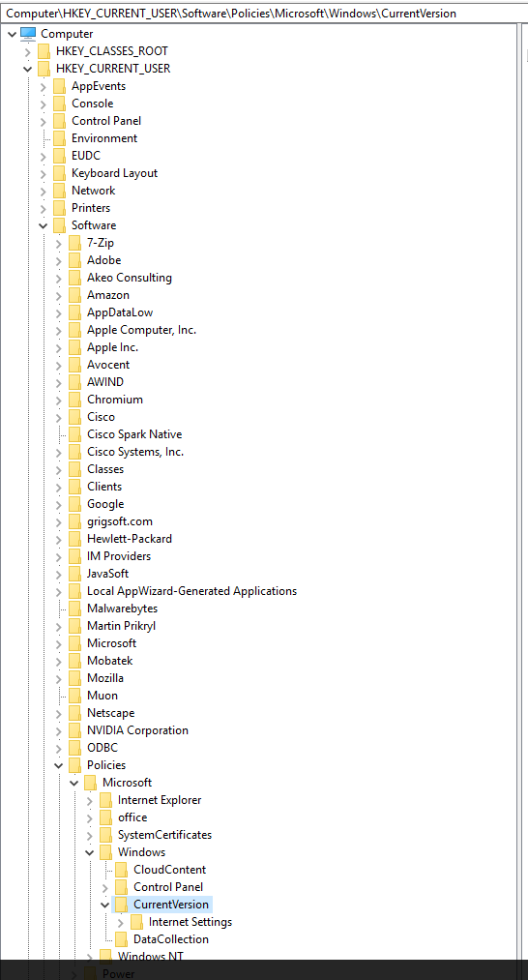Click the registry path address bar
Viewport: 528px width, 980px height.
264,13
